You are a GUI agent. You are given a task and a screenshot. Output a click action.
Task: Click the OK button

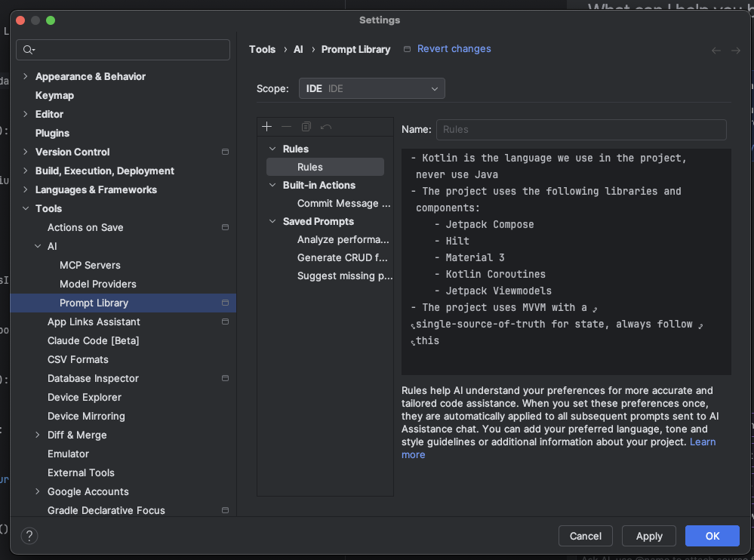point(712,536)
